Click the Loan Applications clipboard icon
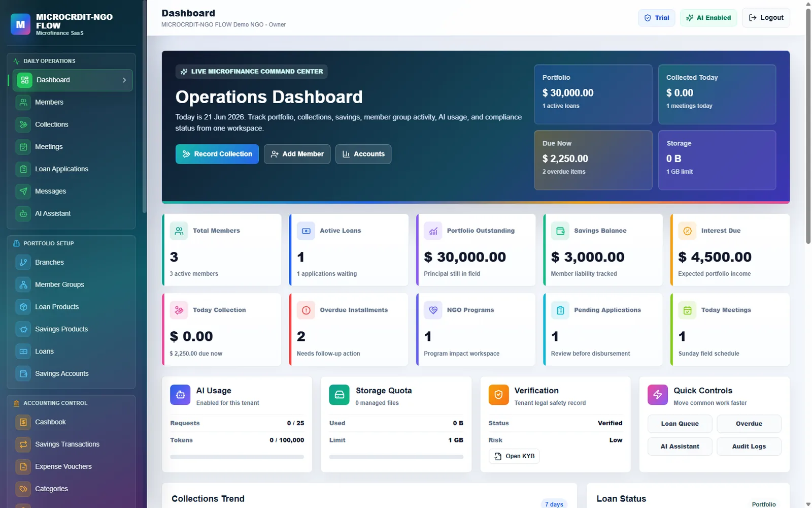This screenshot has height=508, width=812. [x=23, y=169]
